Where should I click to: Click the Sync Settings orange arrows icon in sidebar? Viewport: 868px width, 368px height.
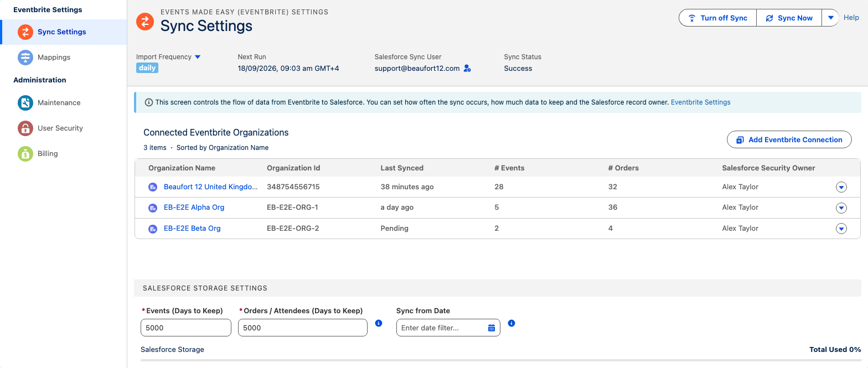pyautogui.click(x=25, y=32)
